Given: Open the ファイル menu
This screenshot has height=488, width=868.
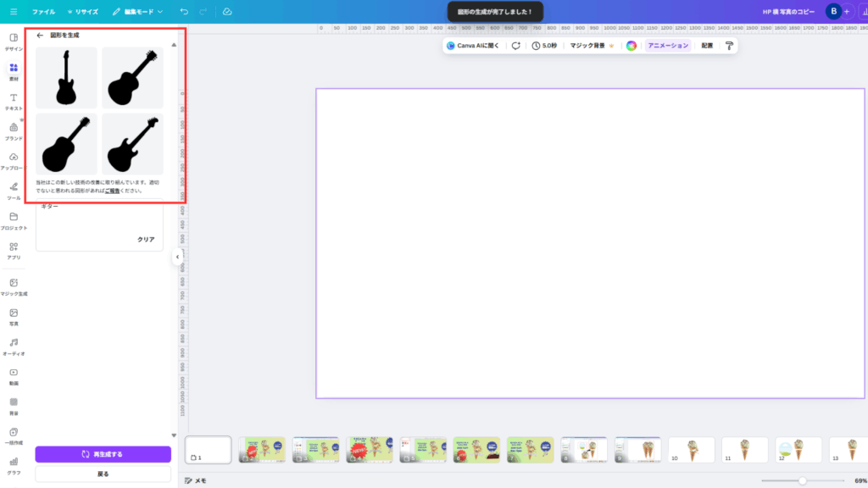Looking at the screenshot, I should (43, 12).
